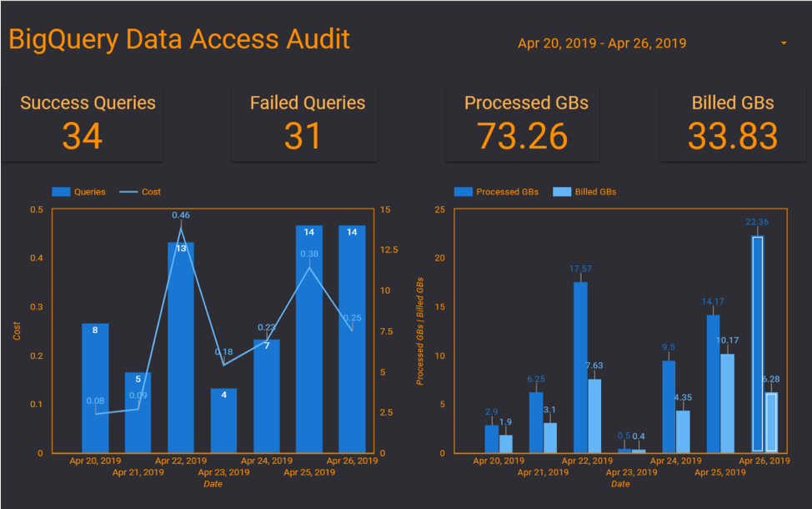812x509 pixels.
Task: Select the Cost line legend marker
Action: tap(129, 192)
